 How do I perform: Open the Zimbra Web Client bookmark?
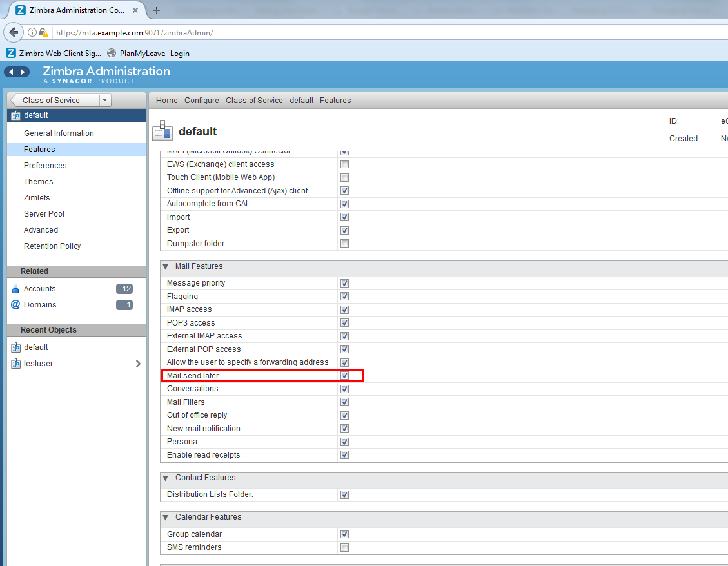(54, 54)
